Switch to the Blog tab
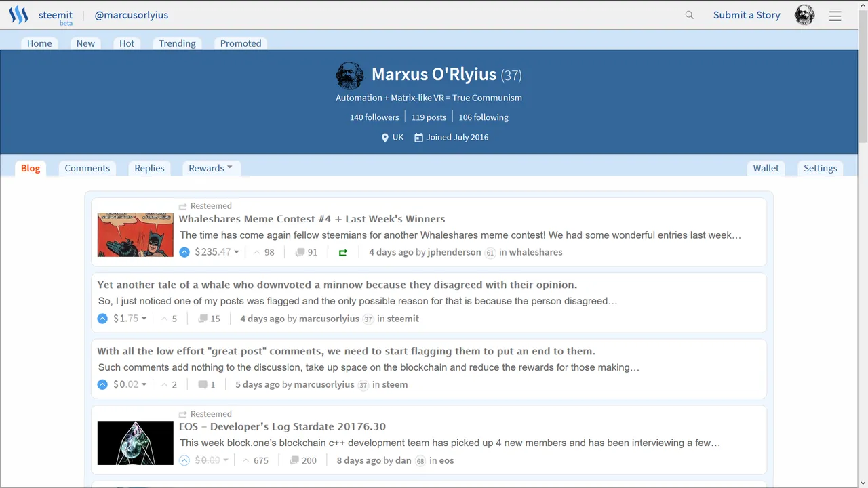This screenshot has height=488, width=868. pyautogui.click(x=31, y=168)
